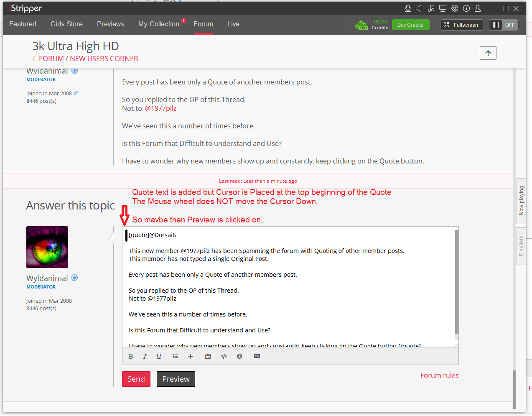Insert an image via toolbar icon
Image resolution: width=532 pixels, height=416 pixels.
(257, 356)
